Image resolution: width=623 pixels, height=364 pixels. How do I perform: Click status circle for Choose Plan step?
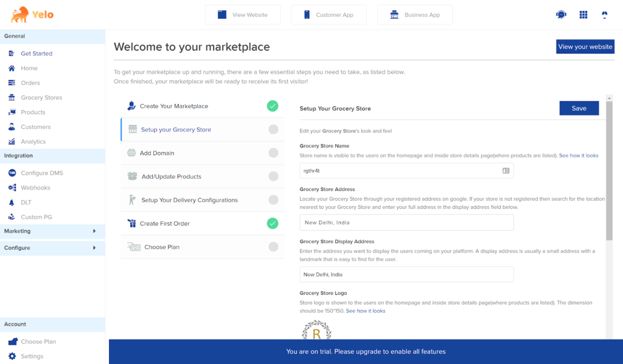(273, 247)
